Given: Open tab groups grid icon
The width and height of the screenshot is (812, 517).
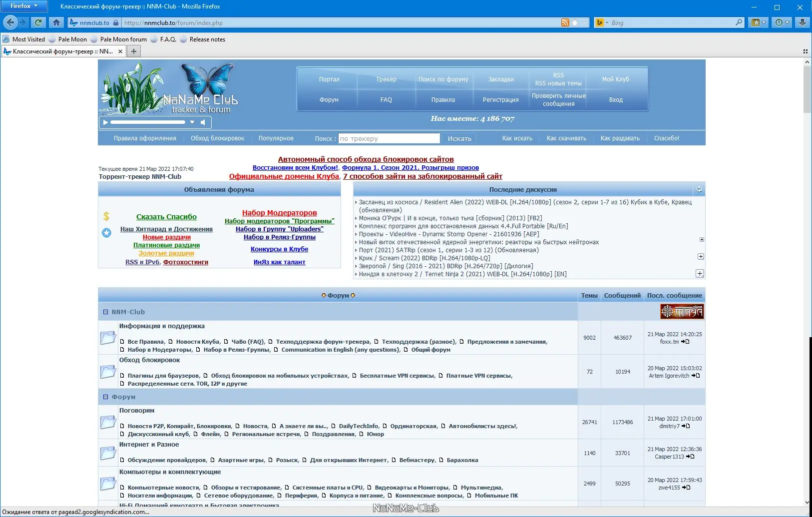Looking at the screenshot, I should click(x=805, y=51).
